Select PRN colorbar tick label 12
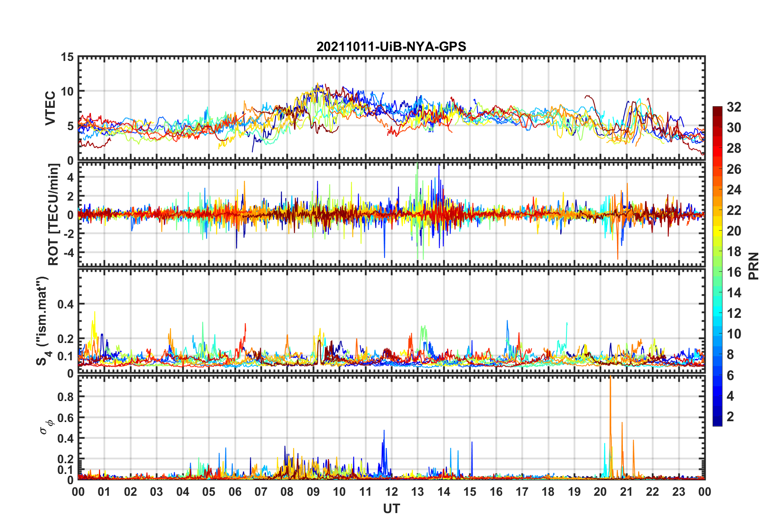The image size is (783, 532). tap(734, 313)
